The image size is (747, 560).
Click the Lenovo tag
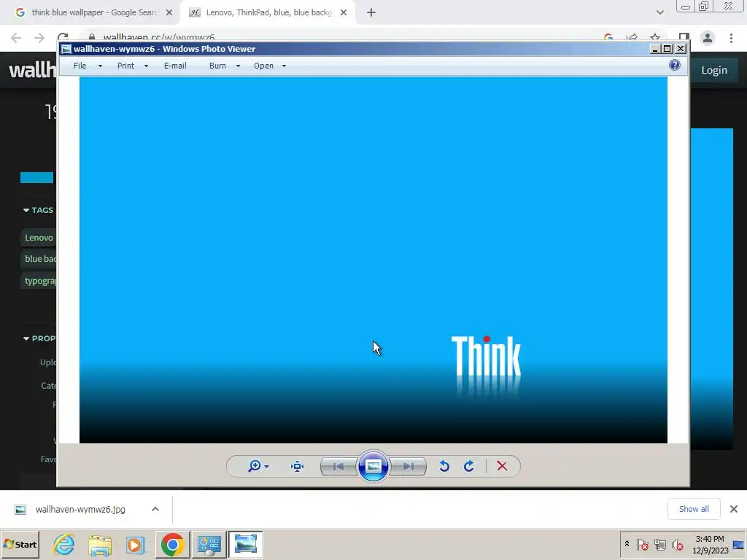tap(39, 238)
